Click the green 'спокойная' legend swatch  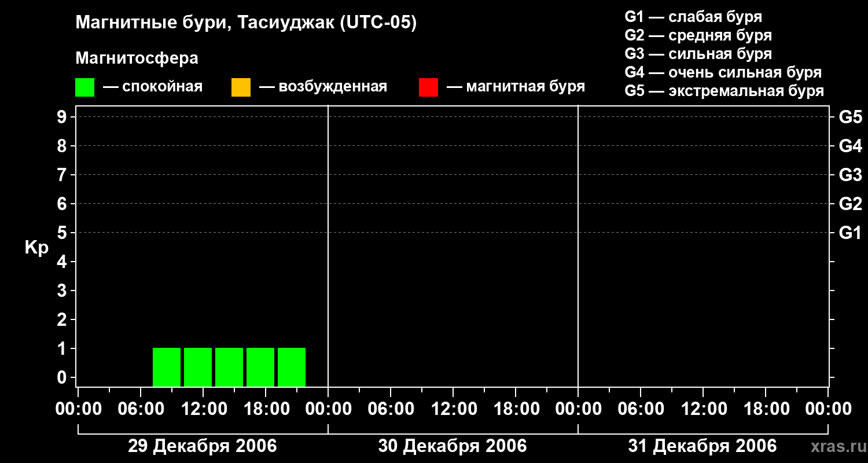84,87
